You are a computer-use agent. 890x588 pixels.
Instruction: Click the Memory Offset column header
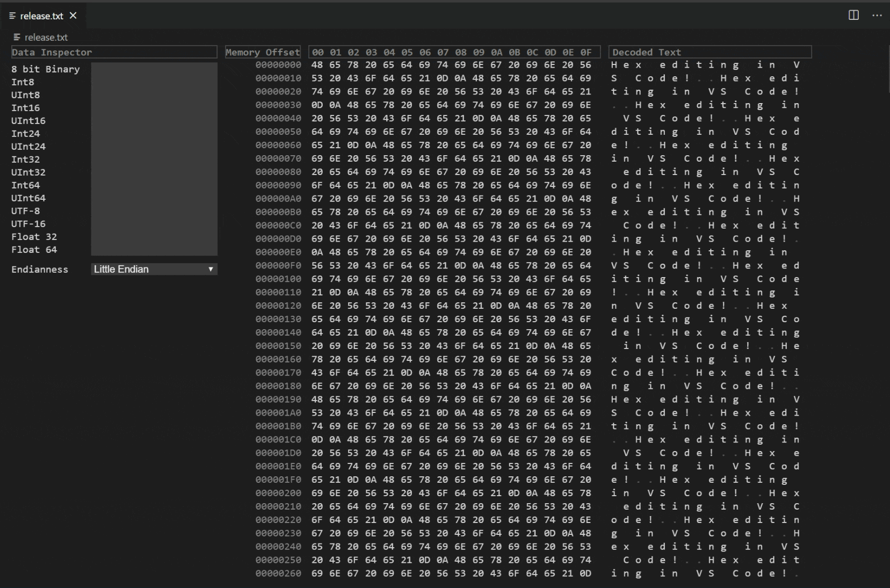click(x=263, y=52)
